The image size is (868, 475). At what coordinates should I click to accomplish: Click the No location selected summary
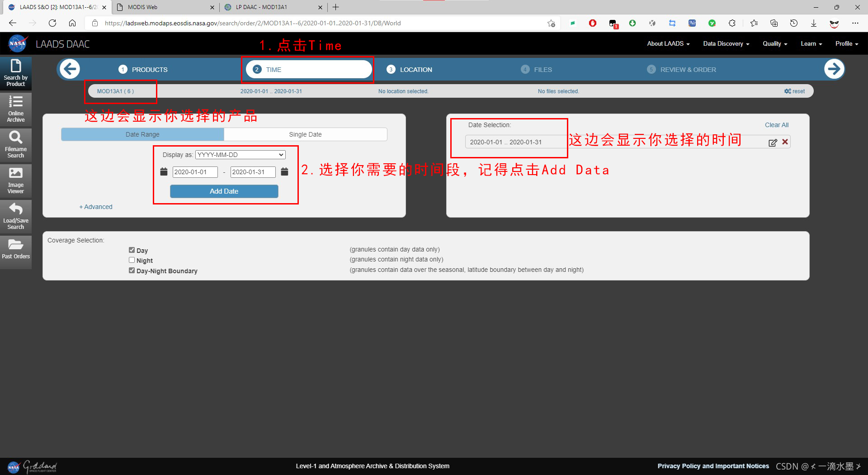point(403,91)
